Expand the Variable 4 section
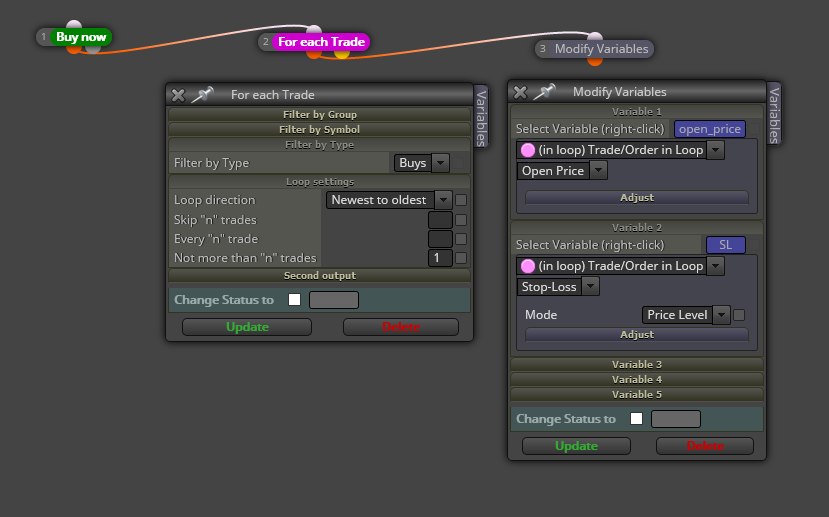 pos(637,380)
